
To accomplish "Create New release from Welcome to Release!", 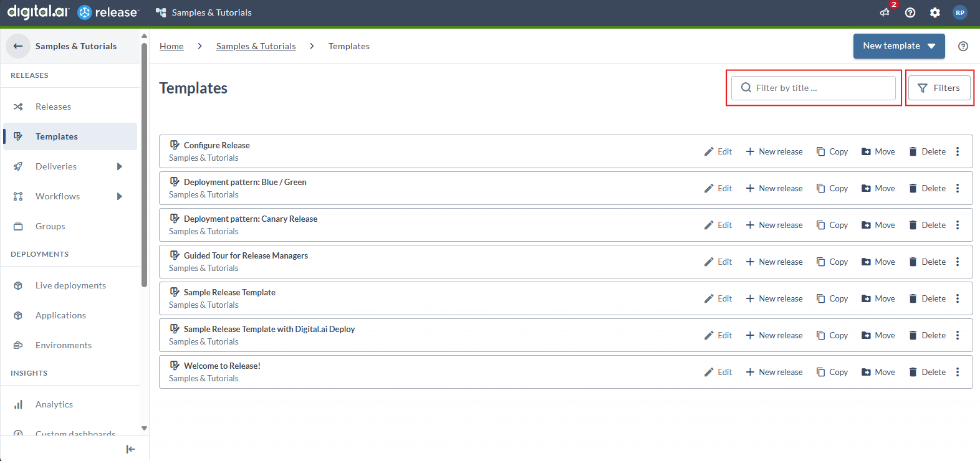I will (774, 372).
